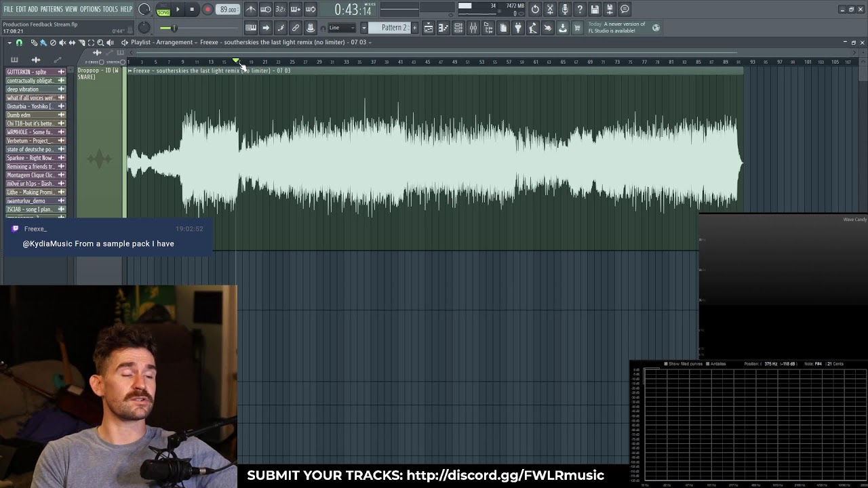Toggle loop recording icon

click(x=311, y=9)
